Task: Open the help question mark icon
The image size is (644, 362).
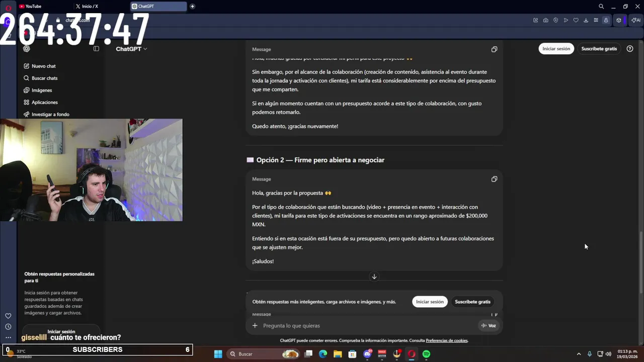Action: point(630,49)
